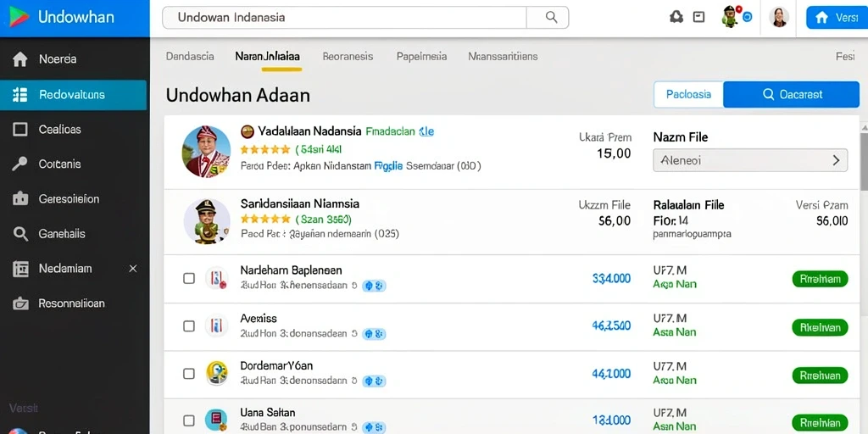Click the green button for Avexiss
Viewport: 868px width, 434px height.
(x=820, y=327)
